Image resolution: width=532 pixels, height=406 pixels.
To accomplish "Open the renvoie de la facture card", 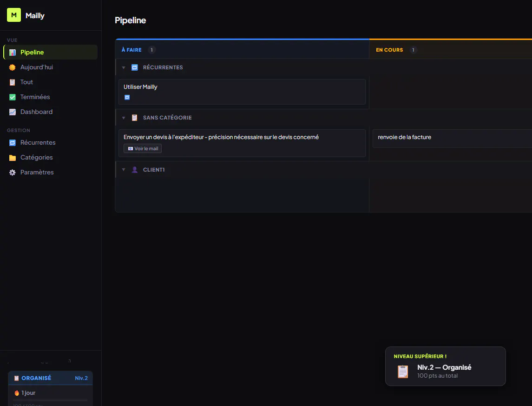I will coord(452,139).
